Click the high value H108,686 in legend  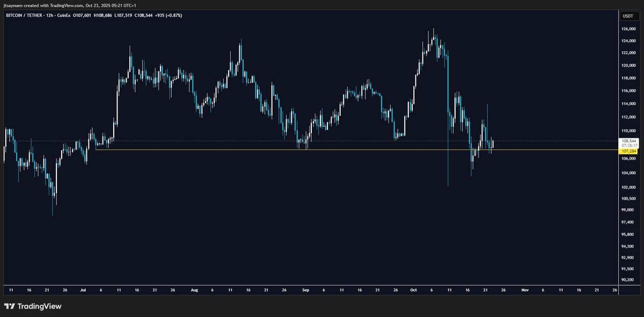point(103,16)
